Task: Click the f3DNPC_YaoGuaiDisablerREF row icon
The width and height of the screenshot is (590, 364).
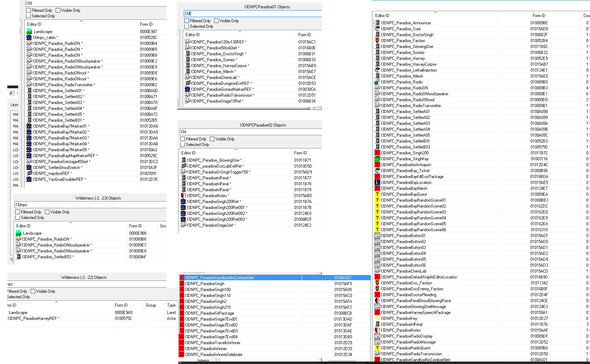Action: coord(29,179)
